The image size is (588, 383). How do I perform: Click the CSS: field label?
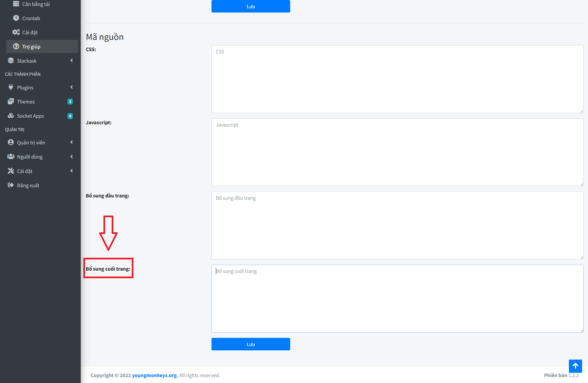91,49
